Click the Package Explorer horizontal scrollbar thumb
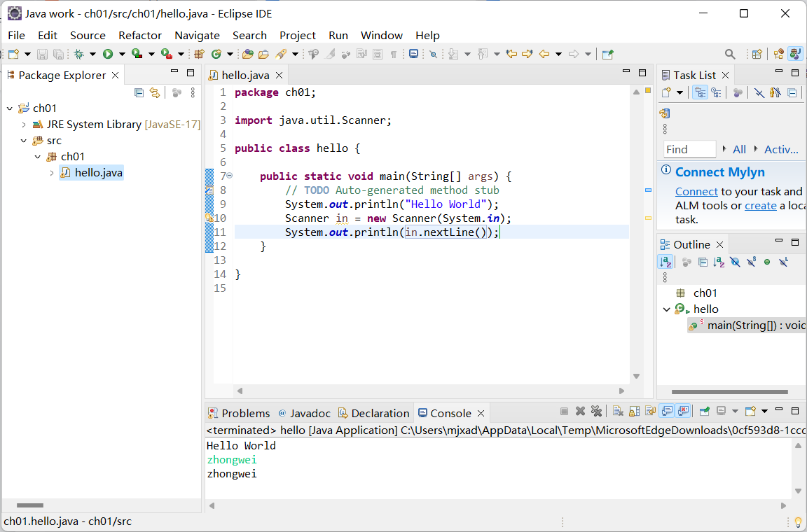Screen dimensions: 807x532 [30, 505]
